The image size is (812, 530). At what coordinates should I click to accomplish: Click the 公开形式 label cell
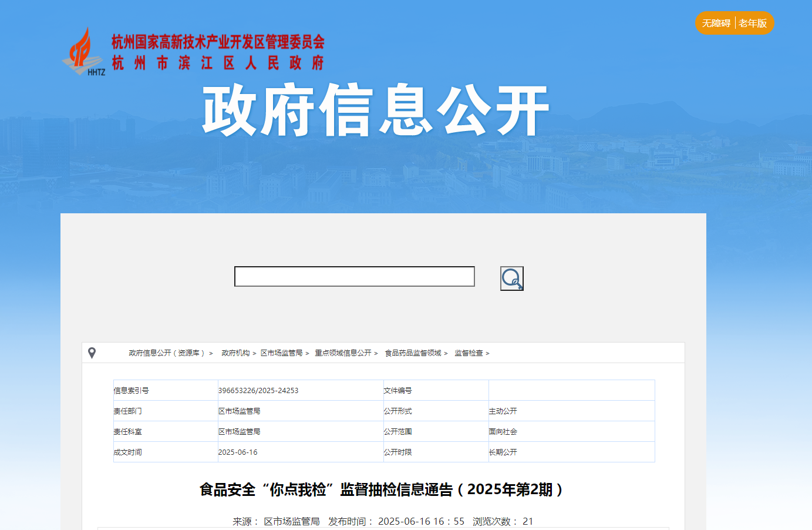[x=436, y=411]
